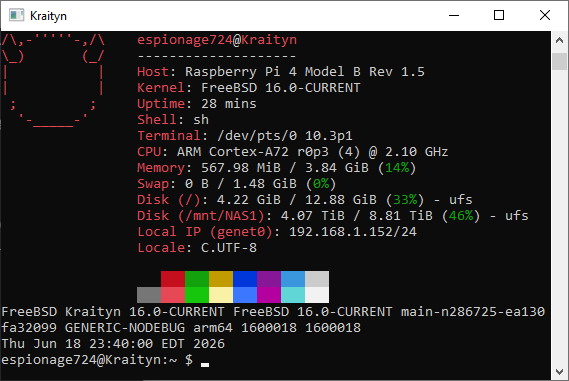Click the pale yellow color block
Screen dimensions: 569x381
[x=221, y=295]
